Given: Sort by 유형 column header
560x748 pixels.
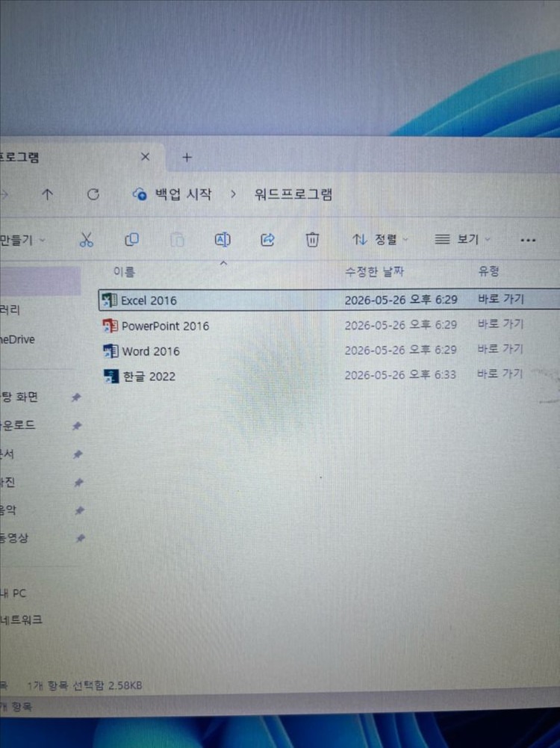Looking at the screenshot, I should (x=488, y=271).
